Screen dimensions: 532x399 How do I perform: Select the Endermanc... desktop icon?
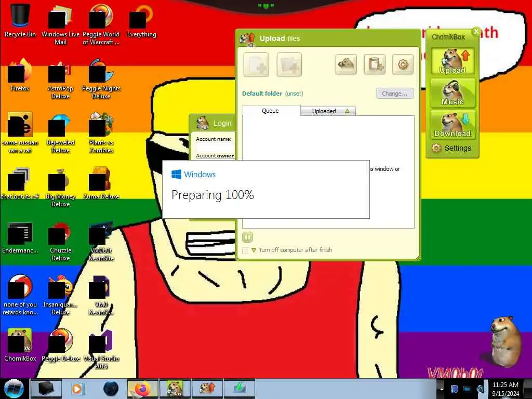click(x=20, y=237)
